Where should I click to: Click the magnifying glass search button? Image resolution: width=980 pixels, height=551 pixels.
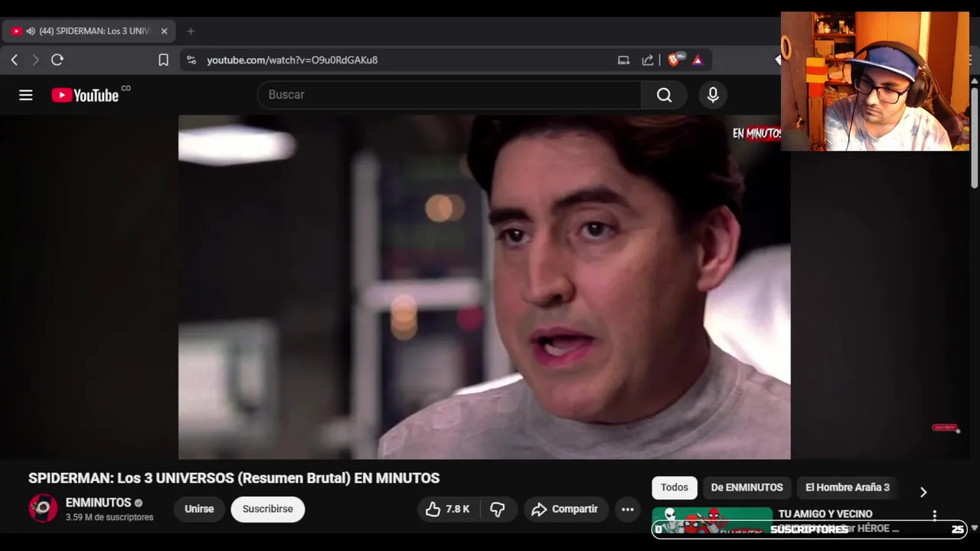tap(664, 95)
